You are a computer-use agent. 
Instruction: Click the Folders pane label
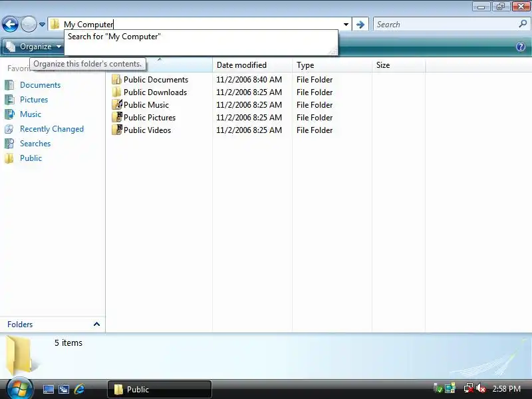point(20,325)
